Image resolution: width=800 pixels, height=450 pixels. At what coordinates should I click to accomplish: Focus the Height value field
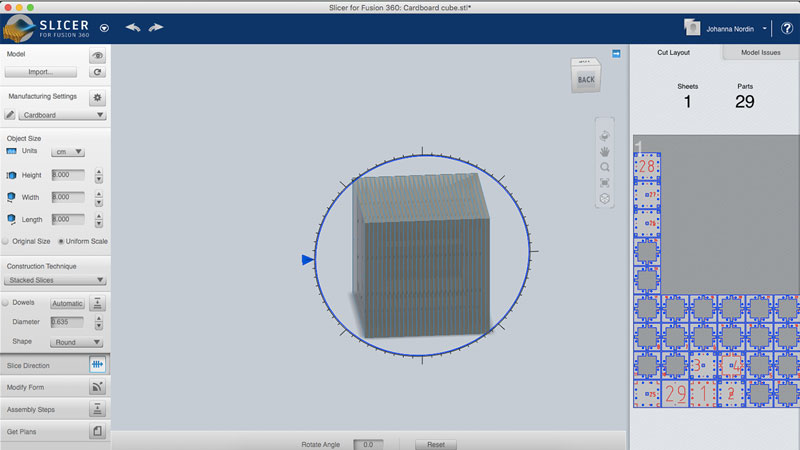68,175
